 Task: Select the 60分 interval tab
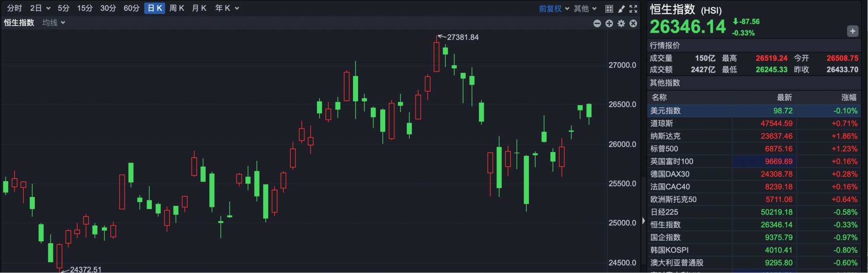[x=132, y=8]
